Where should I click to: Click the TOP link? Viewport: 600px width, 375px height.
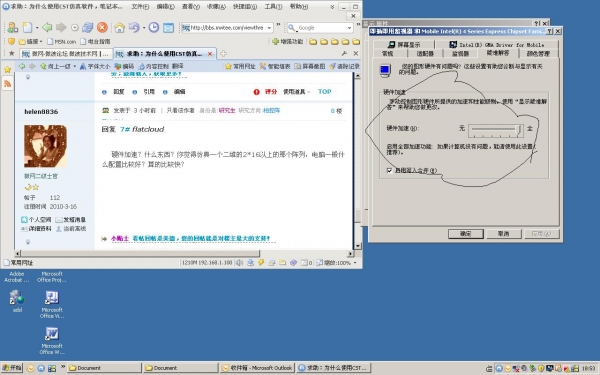[324, 91]
